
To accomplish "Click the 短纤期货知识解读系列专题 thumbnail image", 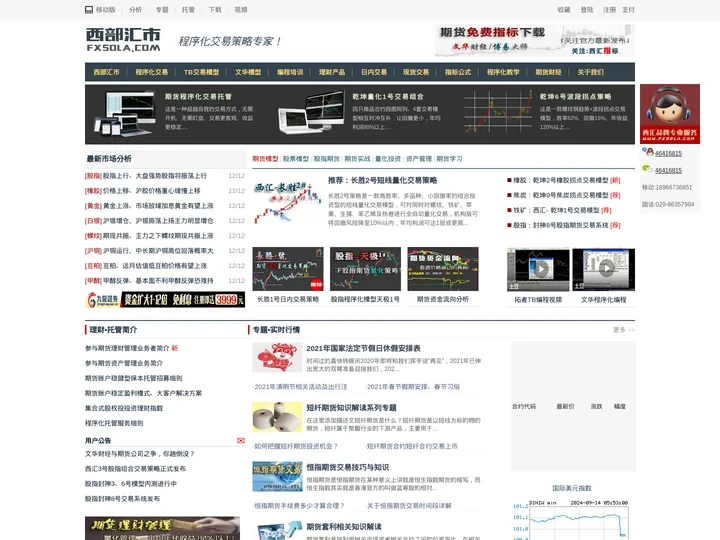I will point(277,416).
